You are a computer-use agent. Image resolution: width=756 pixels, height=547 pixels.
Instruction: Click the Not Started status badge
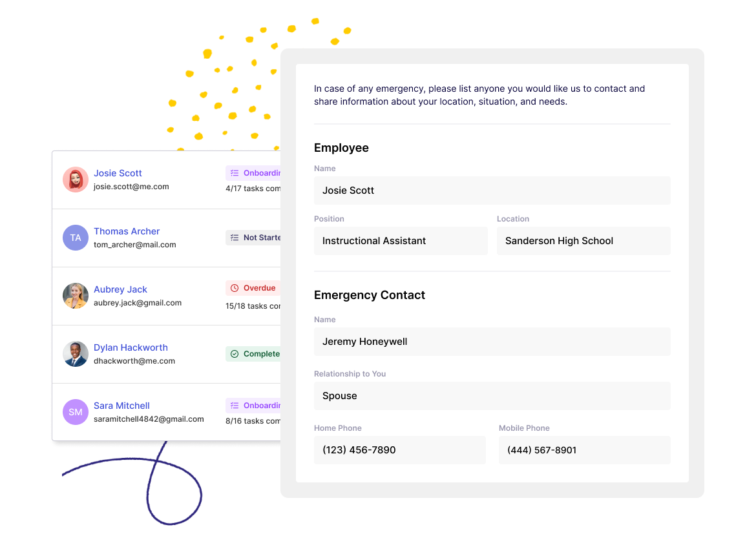[253, 238]
